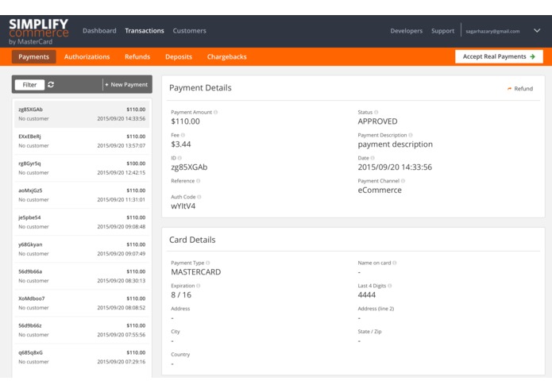Select payment 56d9b66z in list
Screen dimensions: 552x392
coord(82,330)
